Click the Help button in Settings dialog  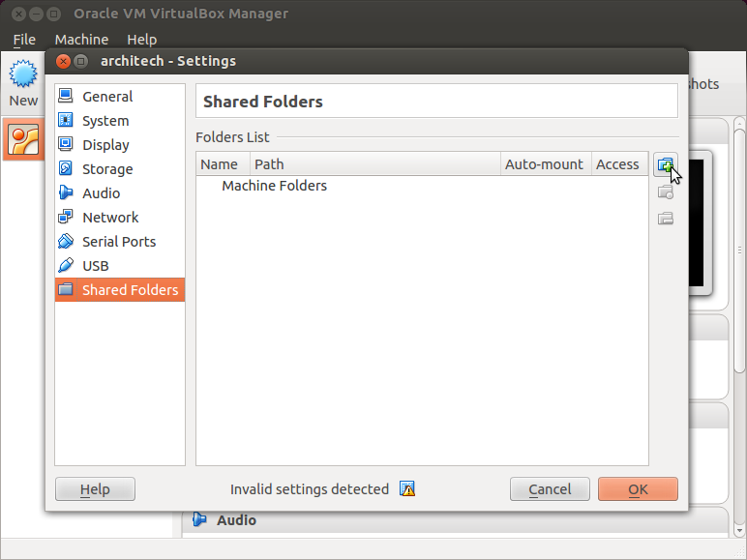95,489
